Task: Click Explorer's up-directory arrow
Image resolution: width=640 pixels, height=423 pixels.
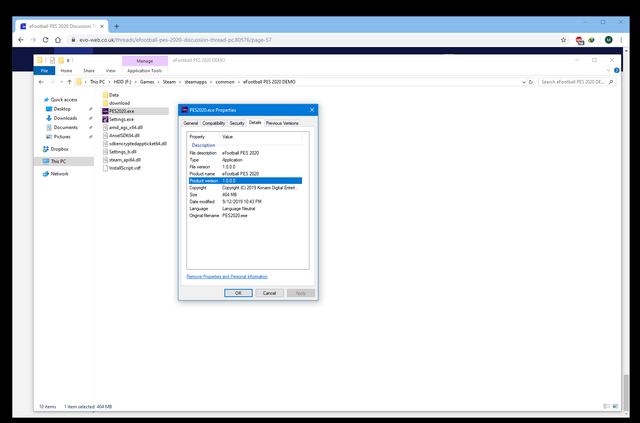Action: pos(69,82)
